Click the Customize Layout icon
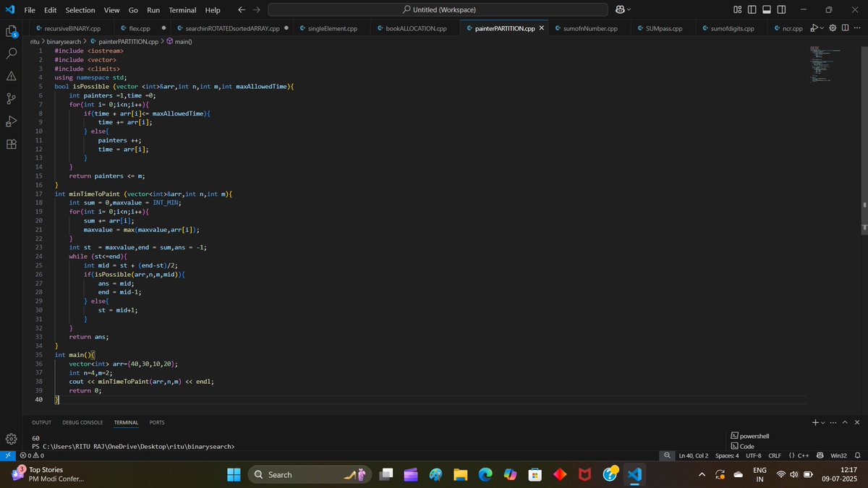The width and height of the screenshot is (868, 488). pyautogui.click(x=737, y=10)
